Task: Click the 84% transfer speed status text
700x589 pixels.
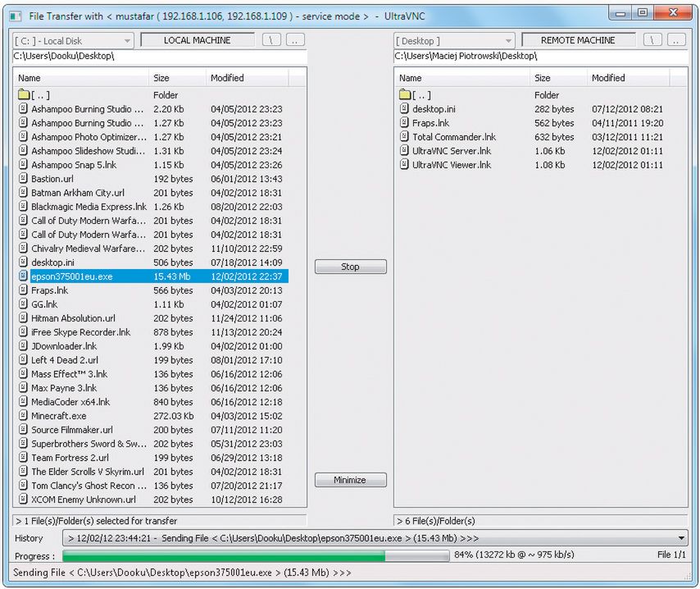Action: pos(514,555)
